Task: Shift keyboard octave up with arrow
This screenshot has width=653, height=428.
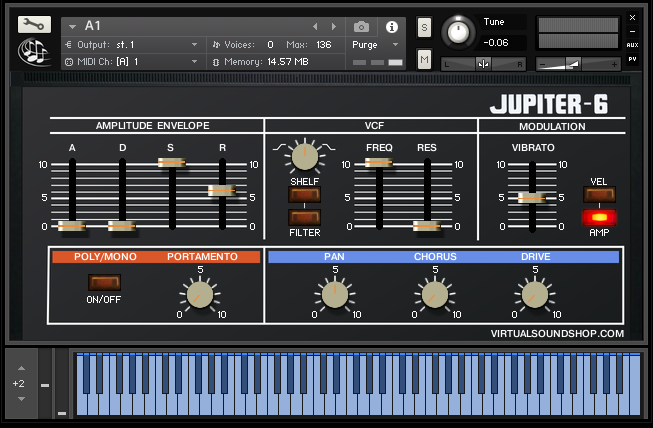Action: [x=19, y=369]
